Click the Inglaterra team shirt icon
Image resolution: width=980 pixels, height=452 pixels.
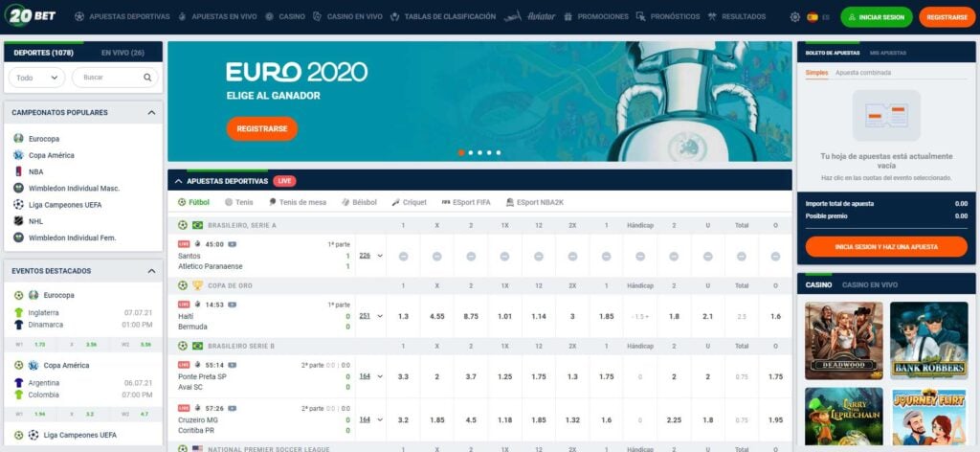click(x=18, y=312)
